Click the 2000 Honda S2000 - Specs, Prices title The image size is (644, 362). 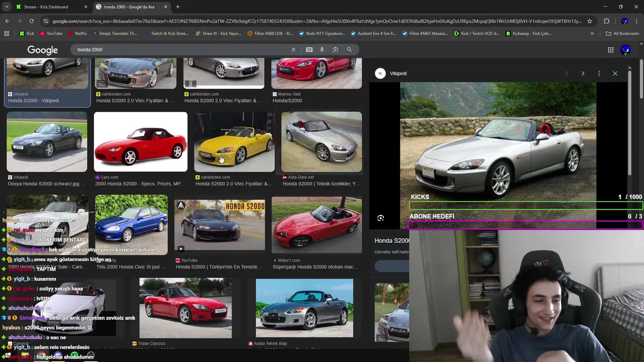140,184
